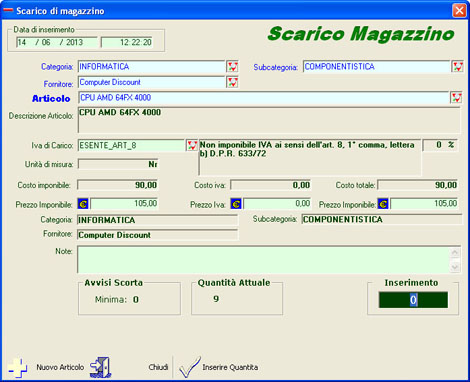470x382 pixels.
Task: Click the window title bar system icon
Action: tap(8, 11)
